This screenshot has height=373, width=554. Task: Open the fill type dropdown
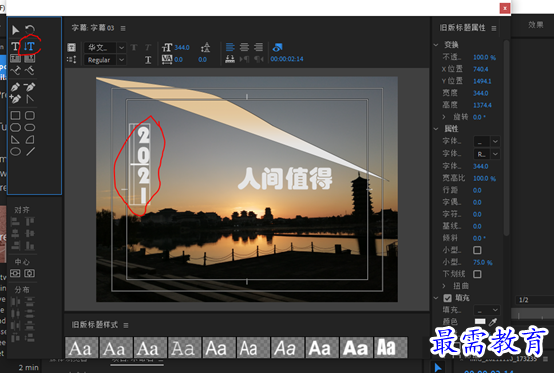coord(486,310)
